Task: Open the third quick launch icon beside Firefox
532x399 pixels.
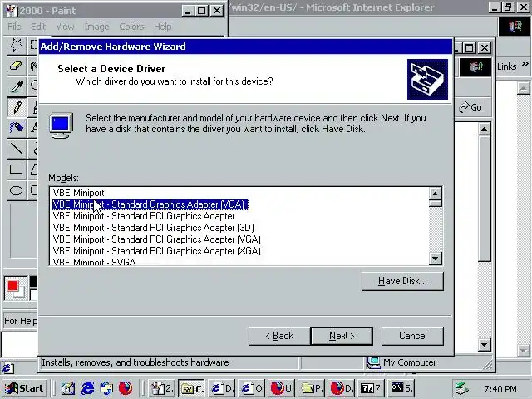Action: (106, 388)
